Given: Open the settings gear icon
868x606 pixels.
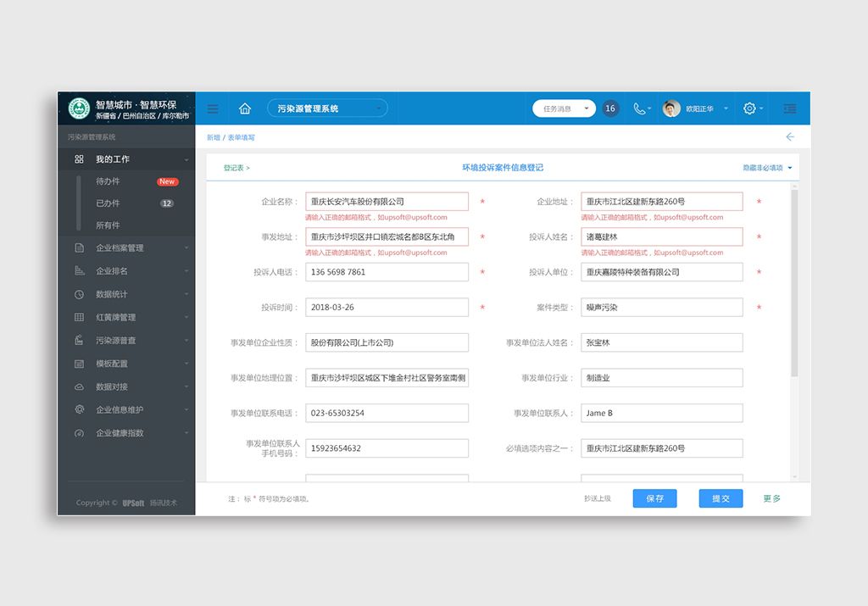Looking at the screenshot, I should coord(749,108).
